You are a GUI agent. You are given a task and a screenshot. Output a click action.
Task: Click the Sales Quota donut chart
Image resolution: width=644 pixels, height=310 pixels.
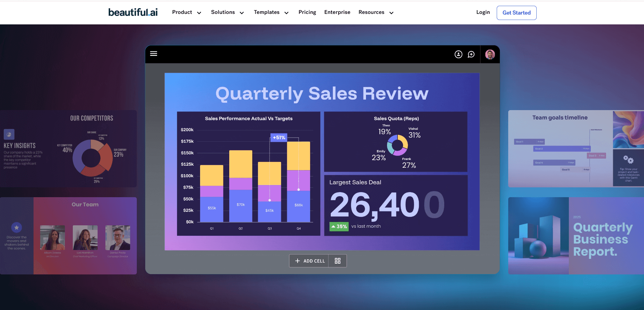point(398,145)
